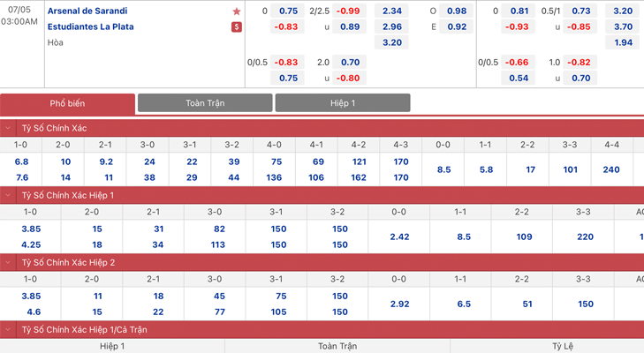The image size is (644, 353).
Task: Click the red dollar icon beside Estudiantes
Action: click(237, 27)
